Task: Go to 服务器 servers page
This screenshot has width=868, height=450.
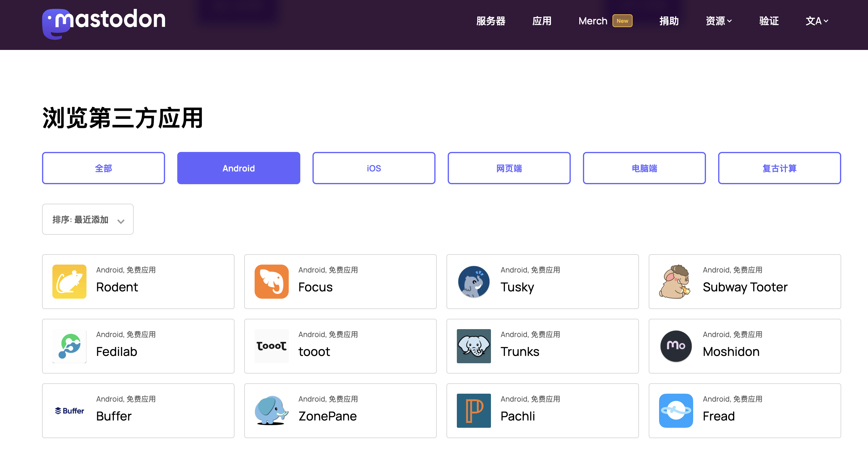Action: [491, 21]
